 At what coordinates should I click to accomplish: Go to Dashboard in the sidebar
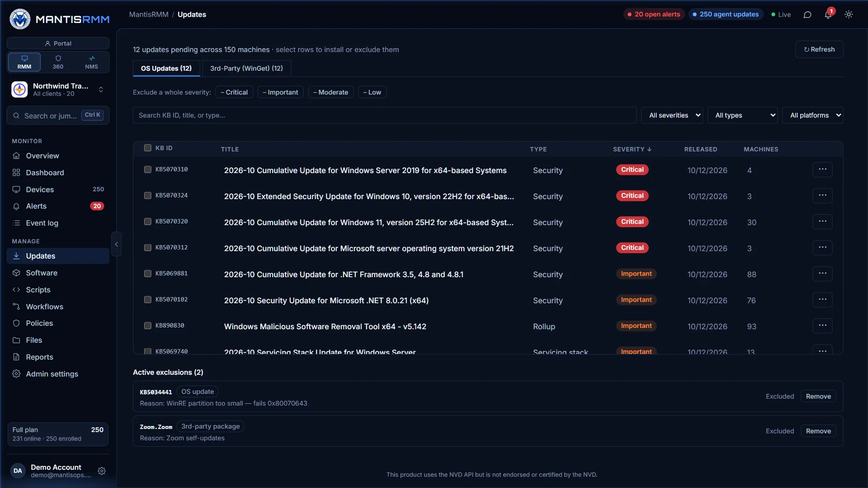58,173
